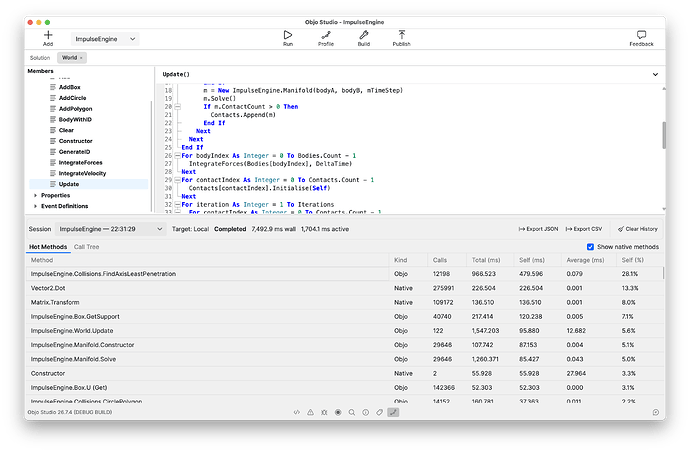The height and width of the screenshot is (452, 690).
Task: Collapse the If block at line 20
Action: coord(177,107)
